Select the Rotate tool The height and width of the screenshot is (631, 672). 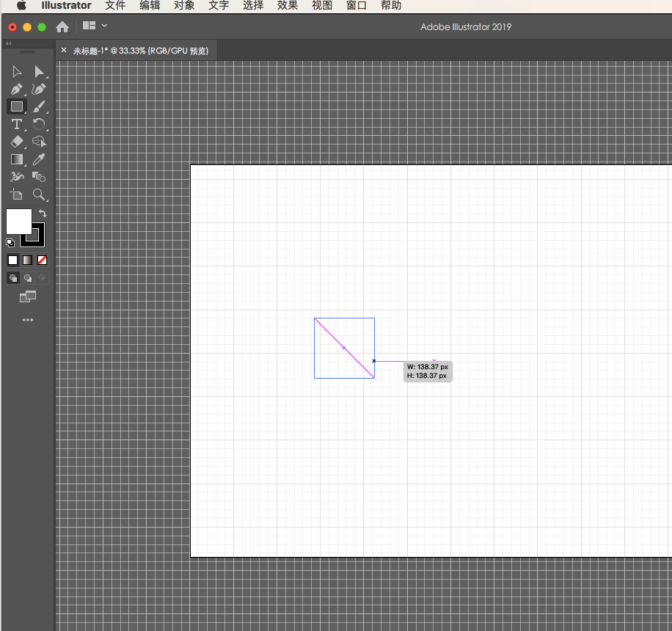[x=39, y=124]
